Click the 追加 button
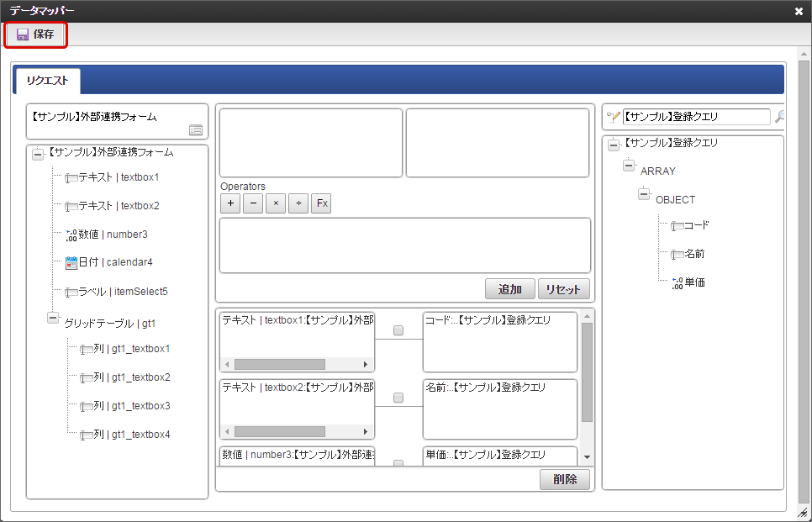Image resolution: width=812 pixels, height=522 pixels. 510,289
